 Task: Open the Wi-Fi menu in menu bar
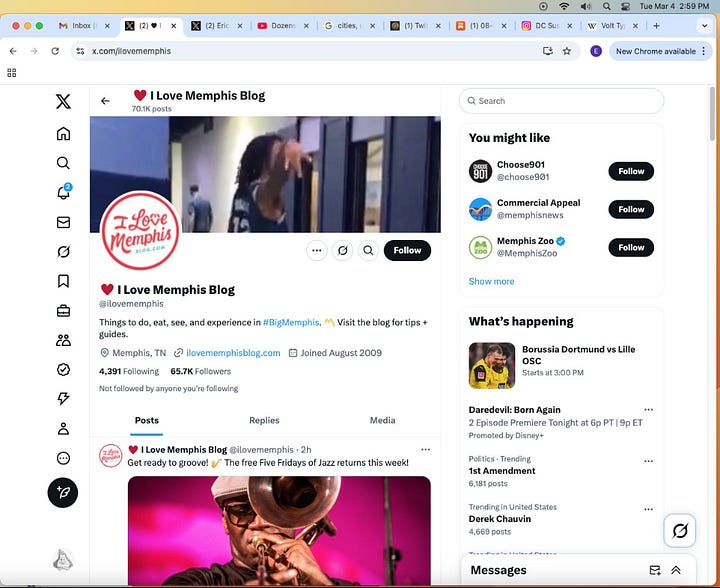click(564, 6)
